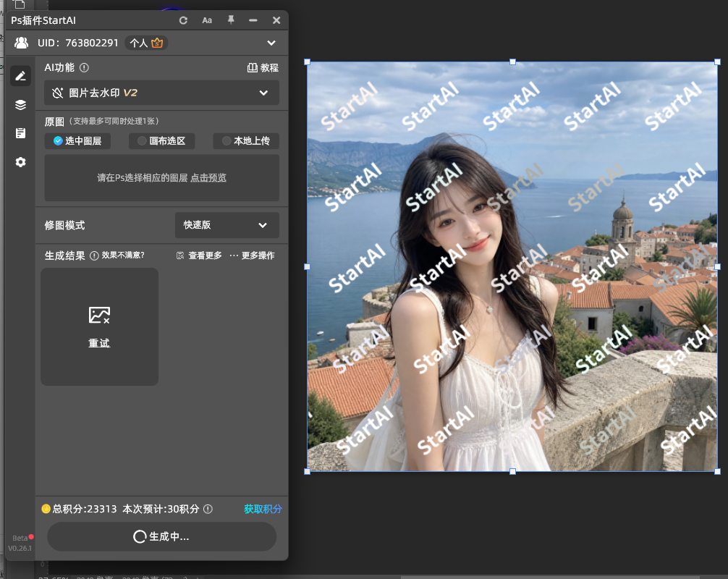Click the bottom-center transform handle on canvas
728x579 pixels.
point(512,471)
